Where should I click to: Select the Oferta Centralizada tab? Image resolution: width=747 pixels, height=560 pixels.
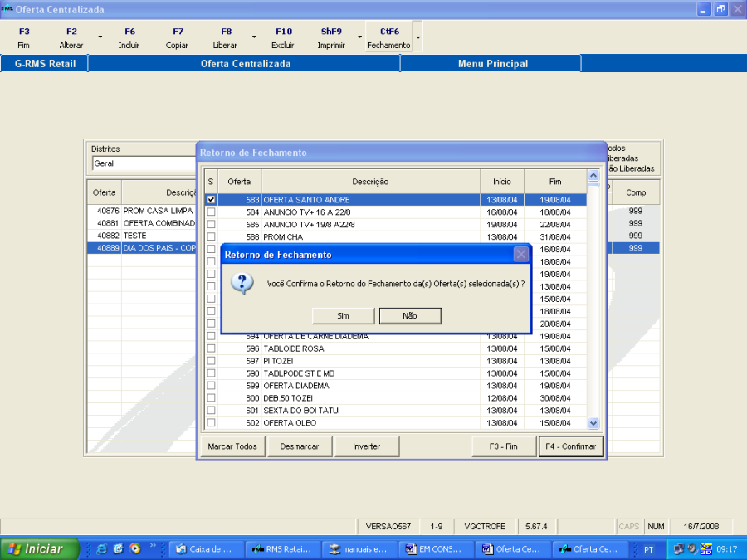[245, 64]
